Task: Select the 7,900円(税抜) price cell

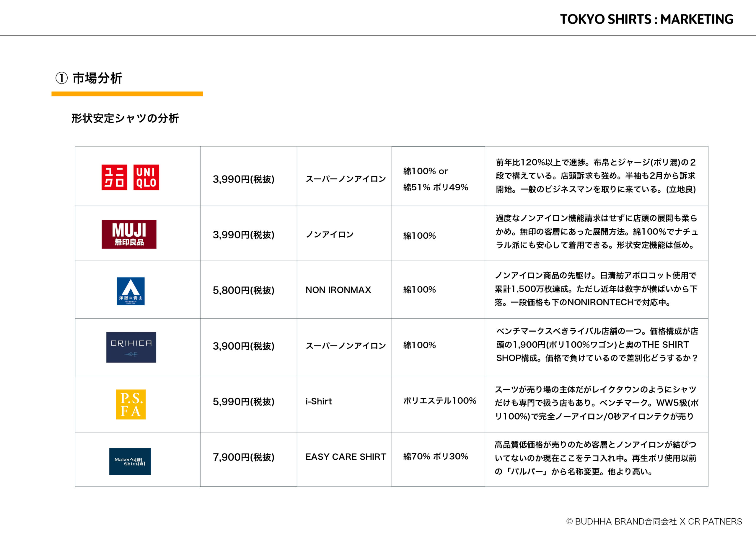Action: [x=243, y=457]
